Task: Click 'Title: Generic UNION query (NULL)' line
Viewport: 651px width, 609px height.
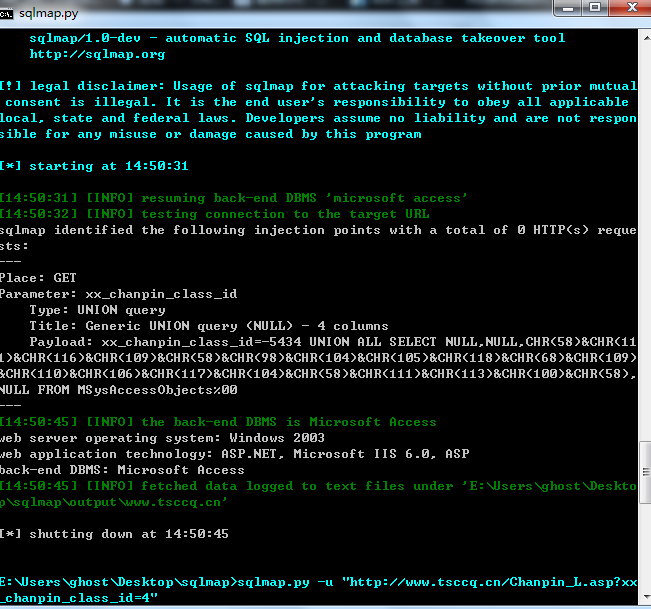Action: (x=209, y=326)
